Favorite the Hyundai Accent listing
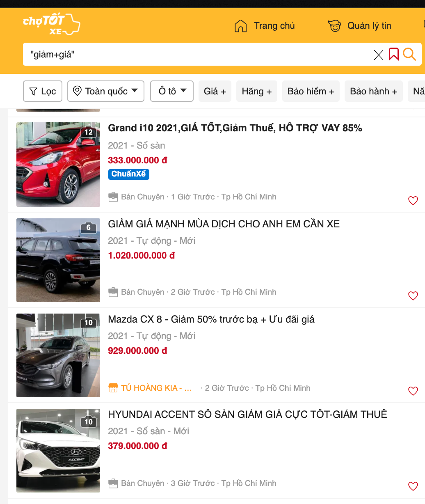Viewport: 425px width, 504px height. pos(413,486)
